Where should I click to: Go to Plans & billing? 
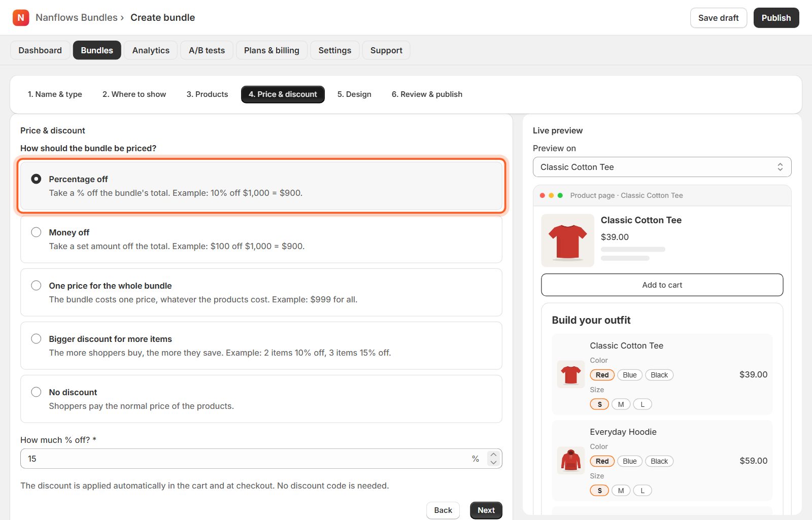pyautogui.click(x=272, y=50)
